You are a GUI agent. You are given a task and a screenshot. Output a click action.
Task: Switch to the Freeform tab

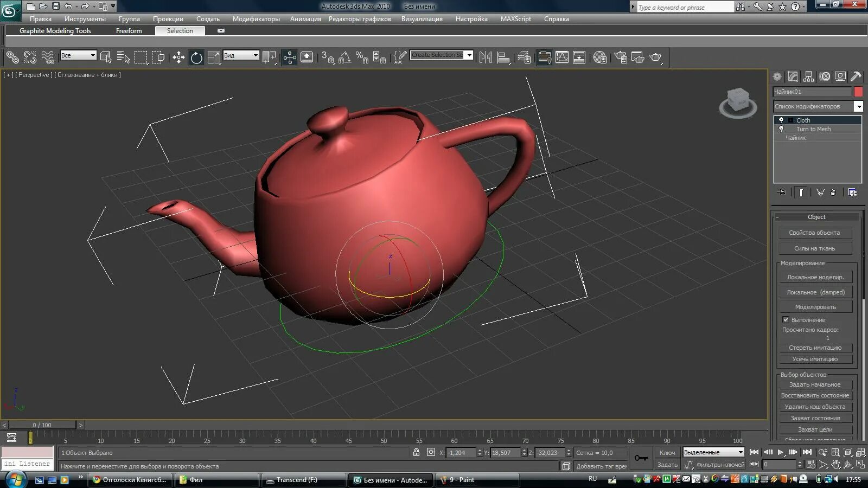tap(129, 31)
